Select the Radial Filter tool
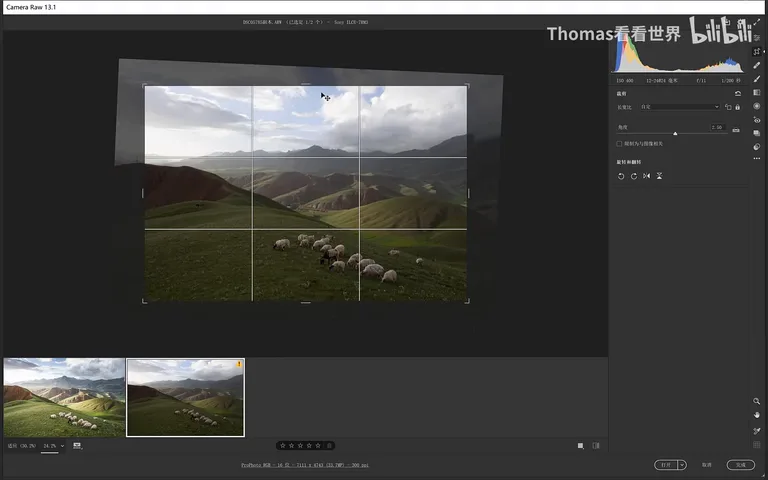The width and height of the screenshot is (768, 480). [x=757, y=106]
